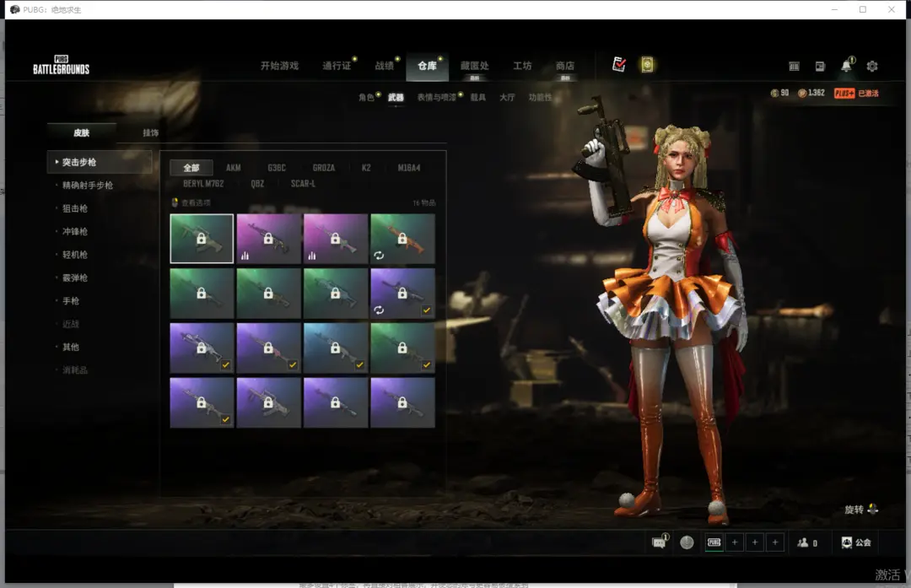Open the 商店 tab
Viewport: 911px width, 588px height.
pyautogui.click(x=564, y=66)
